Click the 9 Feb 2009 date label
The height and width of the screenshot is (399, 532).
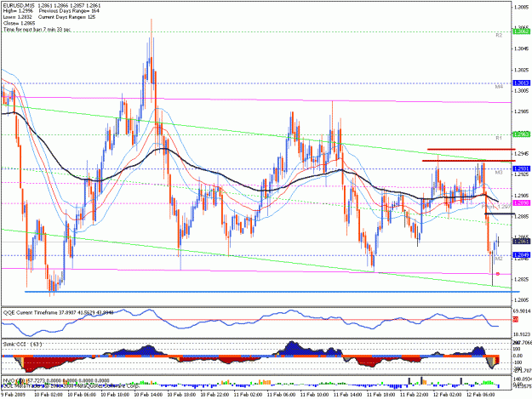pyautogui.click(x=12, y=395)
